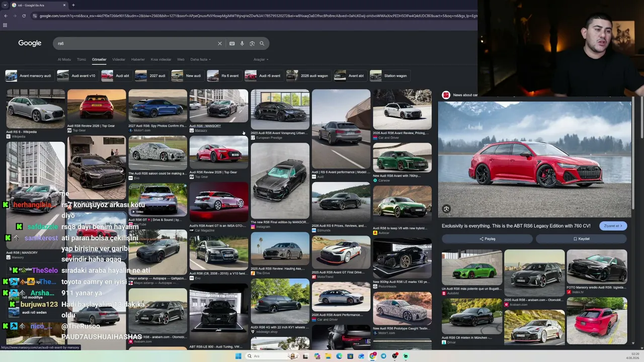Open the Audi RS6 Prototype Caught Testing image

pyautogui.click(x=402, y=308)
